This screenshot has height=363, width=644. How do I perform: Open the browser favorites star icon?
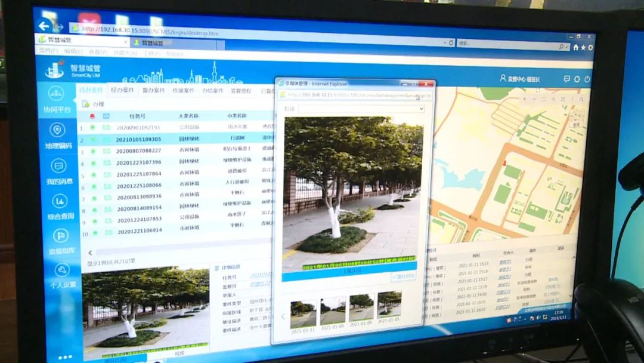pyautogui.click(x=583, y=48)
